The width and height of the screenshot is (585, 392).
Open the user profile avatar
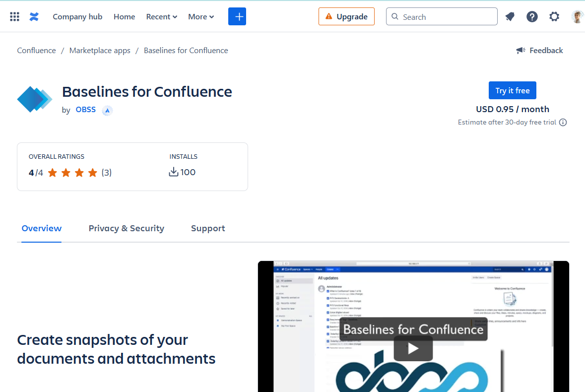pyautogui.click(x=577, y=17)
